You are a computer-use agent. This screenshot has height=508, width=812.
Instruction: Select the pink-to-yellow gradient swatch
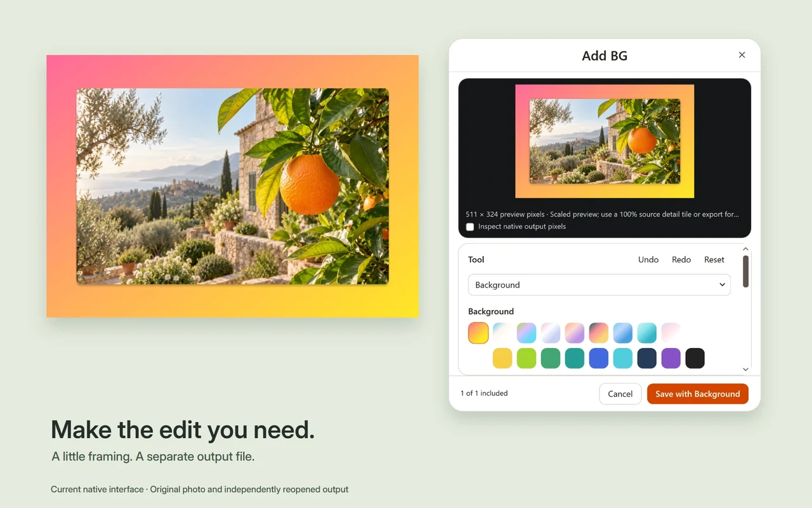pos(478,333)
